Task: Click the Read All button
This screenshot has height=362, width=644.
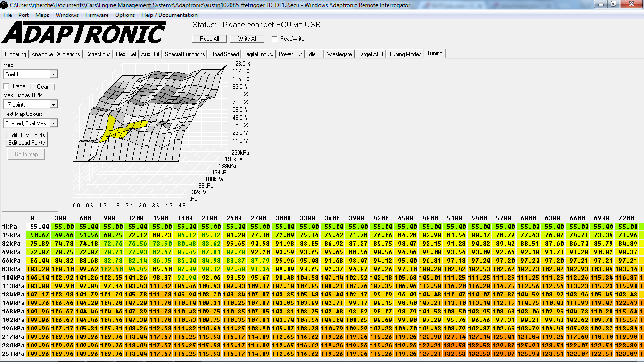Action: click(209, 39)
